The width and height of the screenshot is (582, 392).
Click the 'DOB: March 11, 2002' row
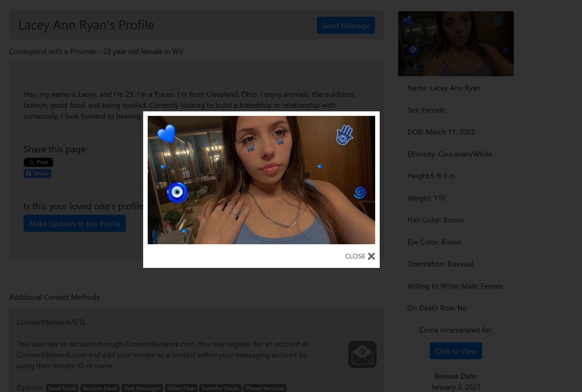(x=456, y=132)
